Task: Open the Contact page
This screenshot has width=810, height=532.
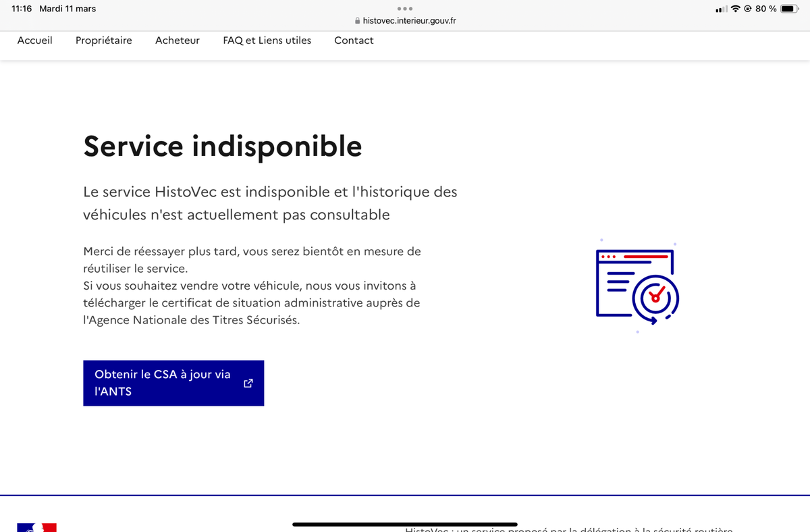Action: [x=354, y=41]
